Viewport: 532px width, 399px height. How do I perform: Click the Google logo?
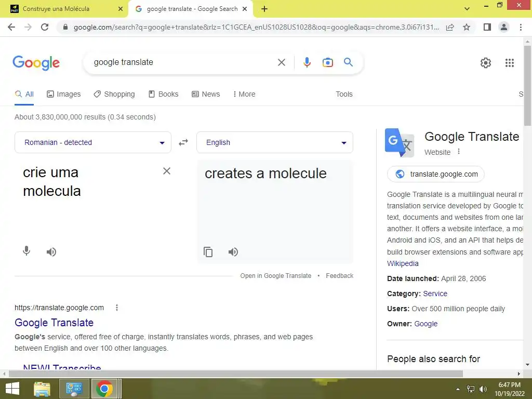click(36, 63)
